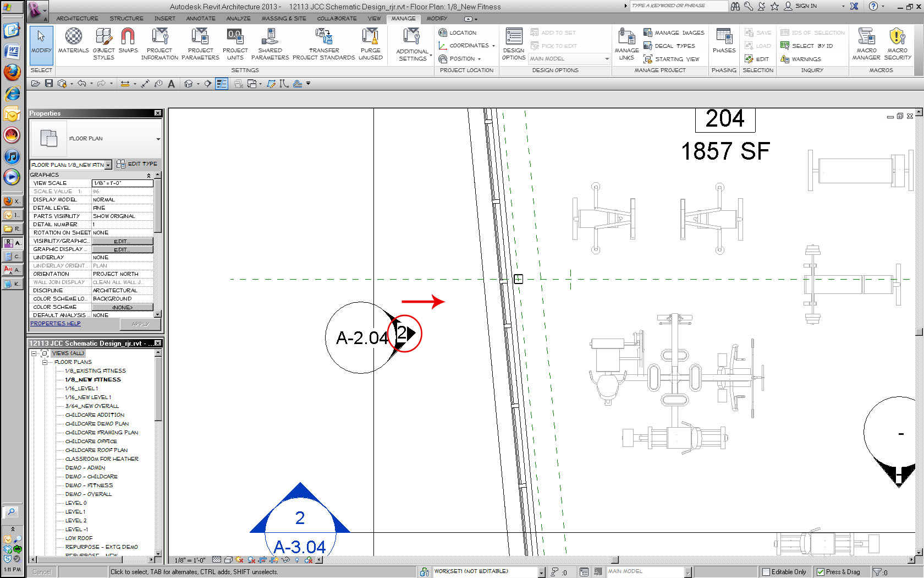The width and height of the screenshot is (924, 578).
Task: Open Shared Parameters
Action: point(270,43)
